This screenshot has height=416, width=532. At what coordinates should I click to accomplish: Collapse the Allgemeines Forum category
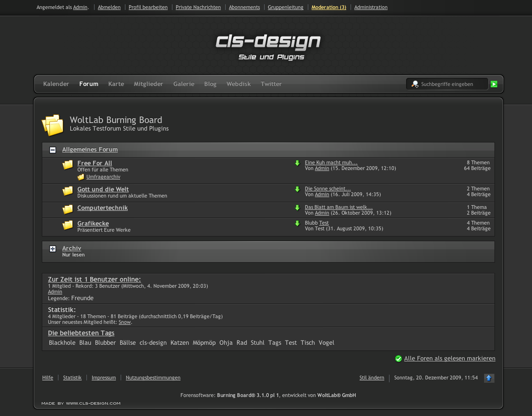point(53,150)
